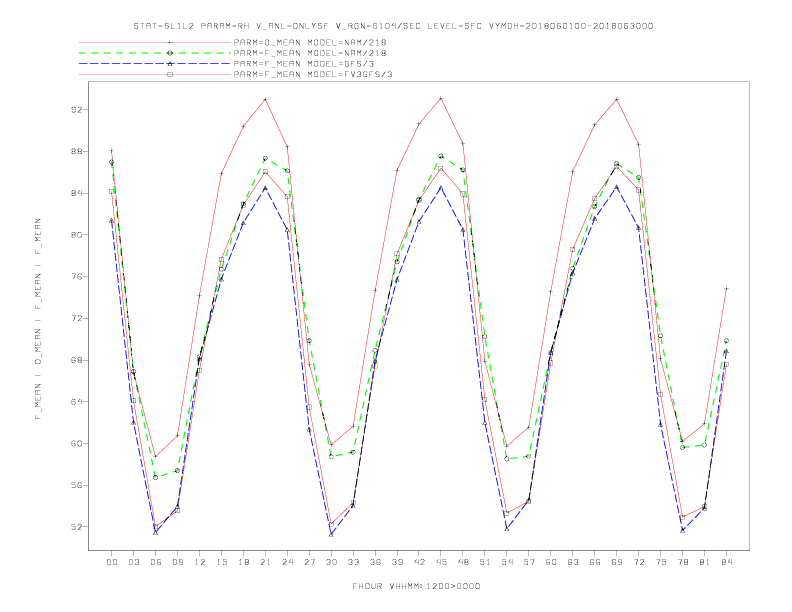Click x-axis forecast hour 48
Screen dimensions: 792x612
(463, 562)
